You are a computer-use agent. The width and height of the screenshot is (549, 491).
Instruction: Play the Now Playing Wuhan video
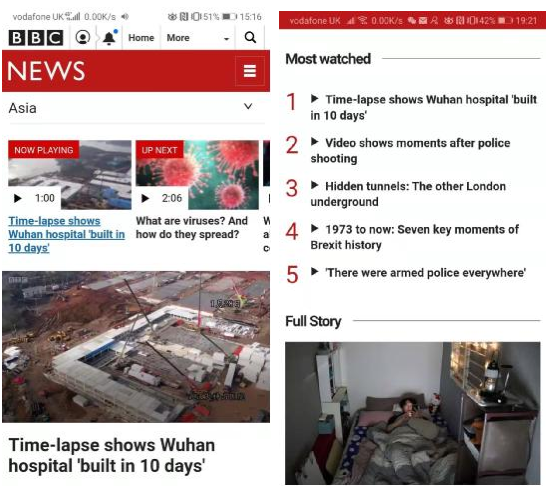(x=18, y=198)
